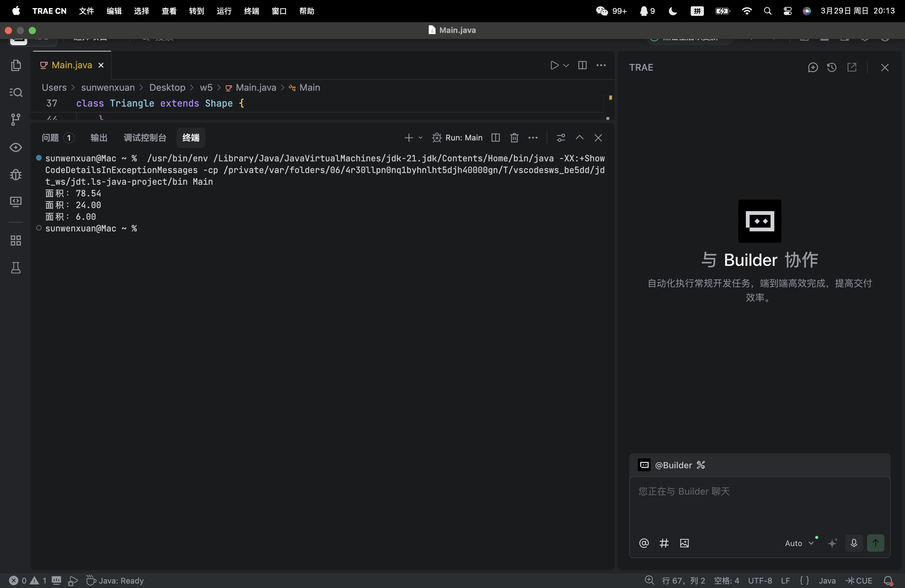Switch to the 输出 output tab
Screen dimensions: 905x588
pyautogui.click(x=99, y=138)
